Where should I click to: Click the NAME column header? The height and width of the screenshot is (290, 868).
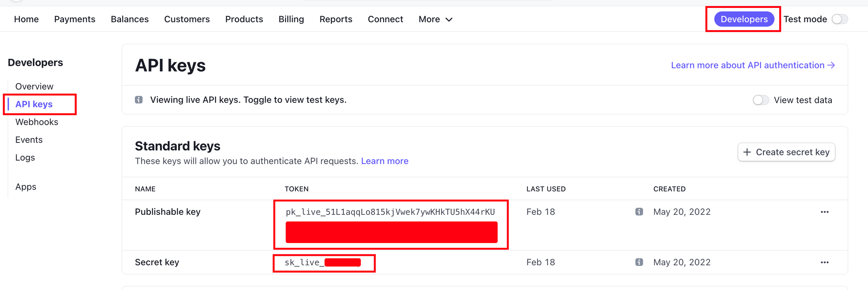[145, 189]
